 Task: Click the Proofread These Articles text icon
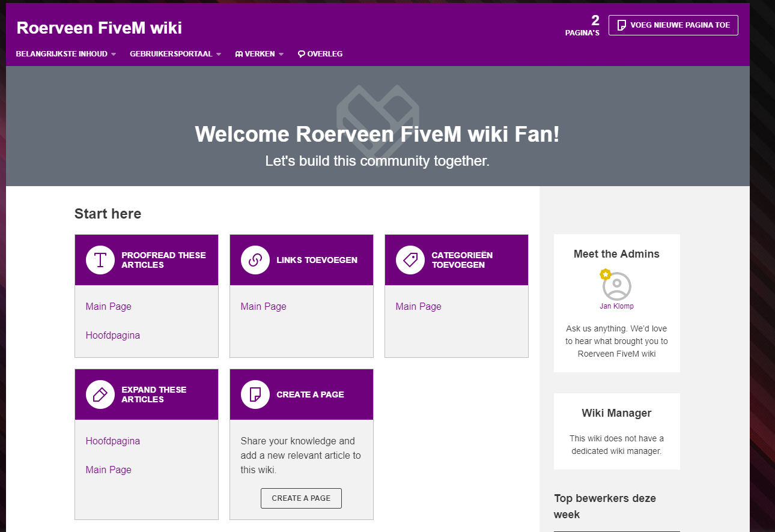pos(100,260)
